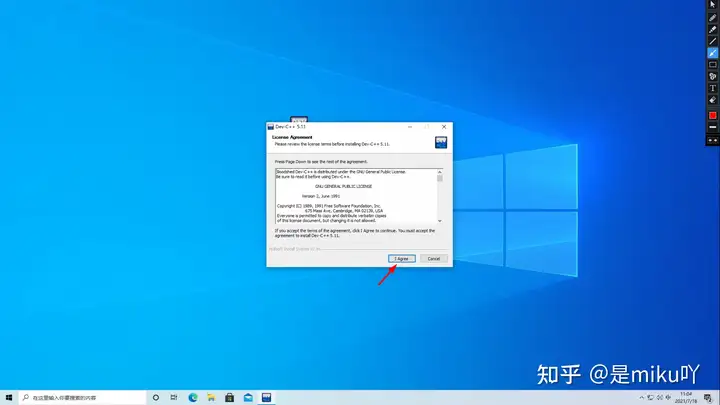
Task: Select the straight line tool
Action: point(712,41)
